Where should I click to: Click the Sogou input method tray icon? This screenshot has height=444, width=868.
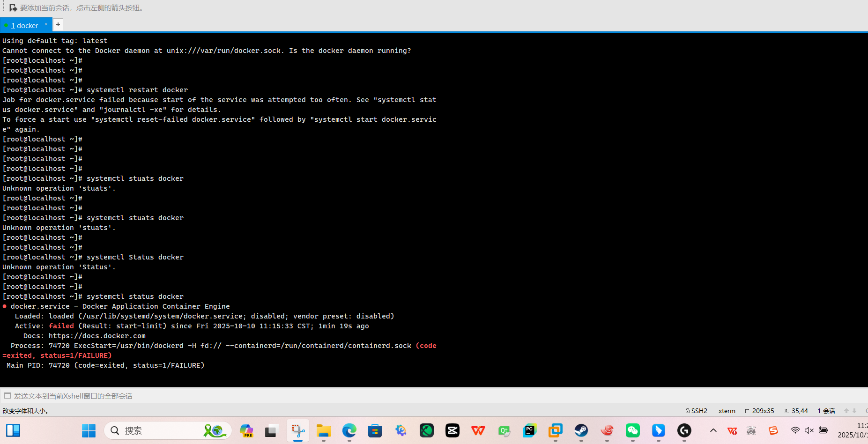773,430
